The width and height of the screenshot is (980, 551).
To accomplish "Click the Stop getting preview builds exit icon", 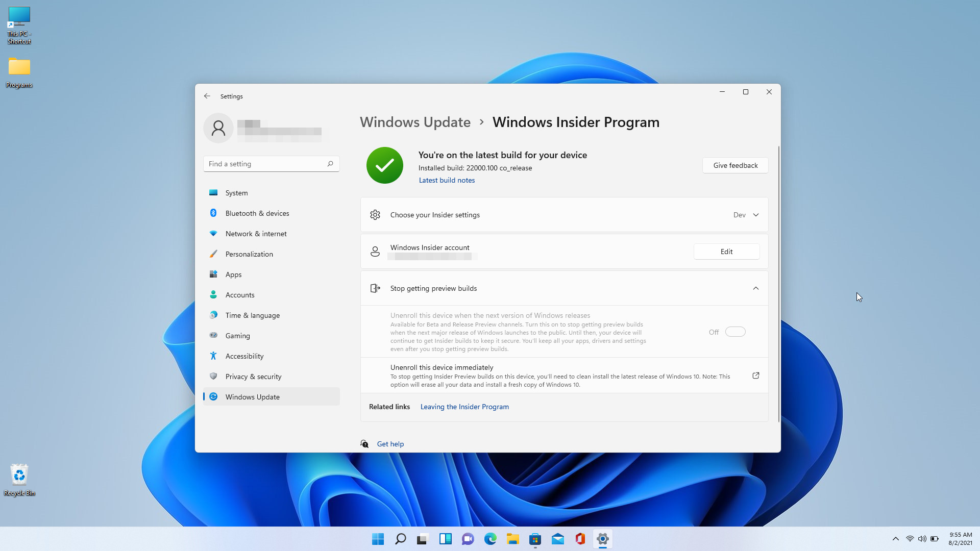I will point(375,288).
